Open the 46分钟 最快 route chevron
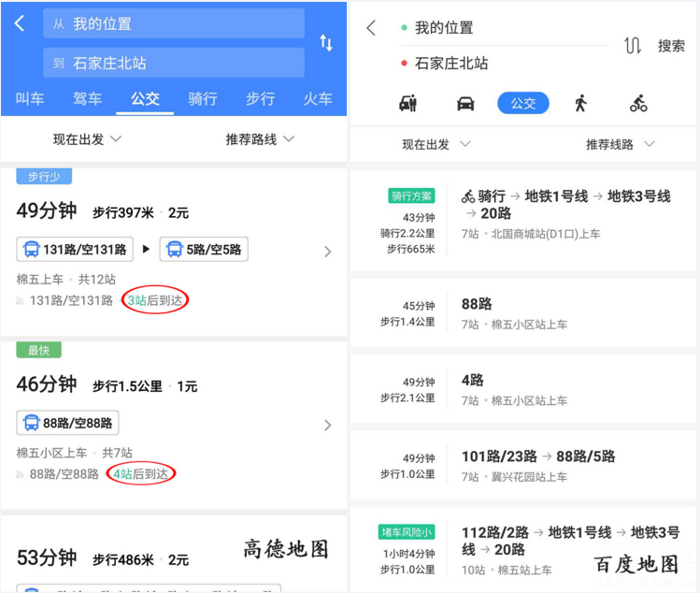This screenshot has height=593, width=700. 327,425
